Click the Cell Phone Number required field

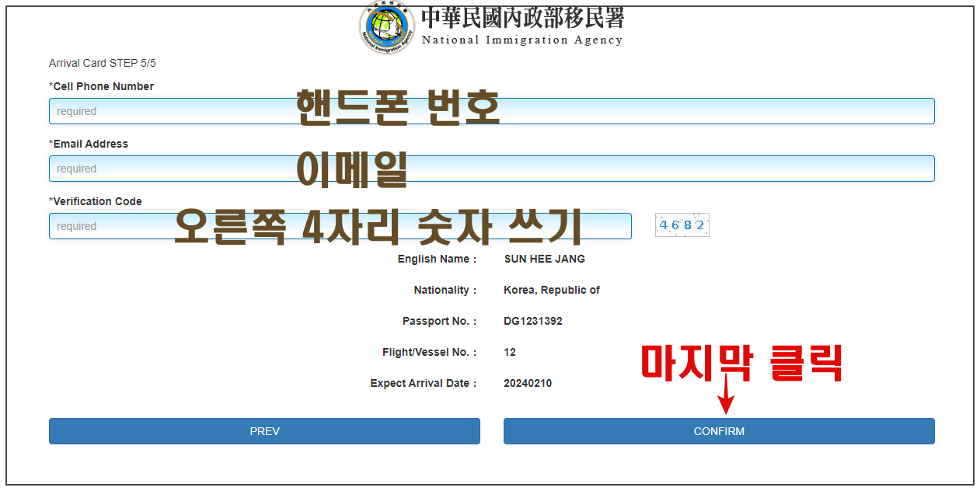(491, 110)
